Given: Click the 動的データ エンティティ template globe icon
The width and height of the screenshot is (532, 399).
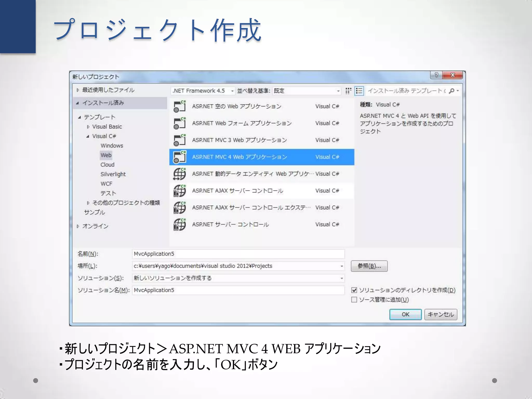Looking at the screenshot, I should coord(179,174).
